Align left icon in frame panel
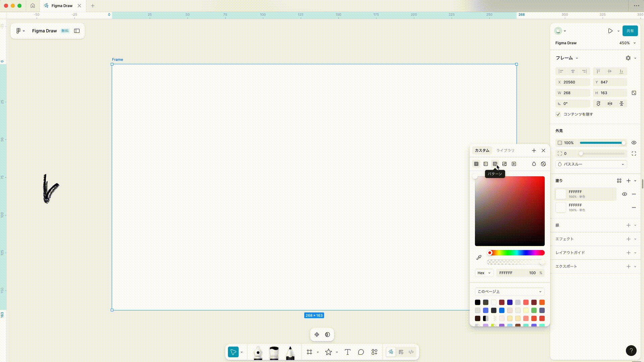The image size is (644, 362). pos(561,71)
